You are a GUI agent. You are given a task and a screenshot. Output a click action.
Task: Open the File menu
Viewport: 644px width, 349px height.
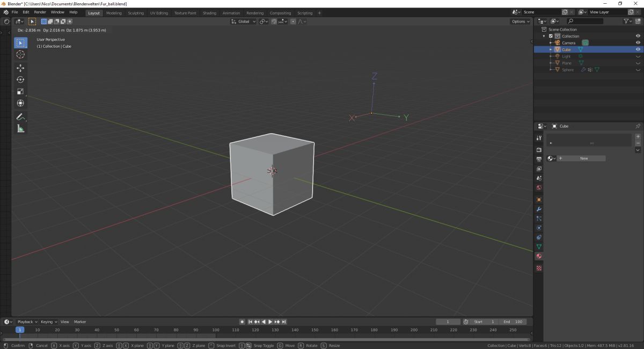click(15, 12)
